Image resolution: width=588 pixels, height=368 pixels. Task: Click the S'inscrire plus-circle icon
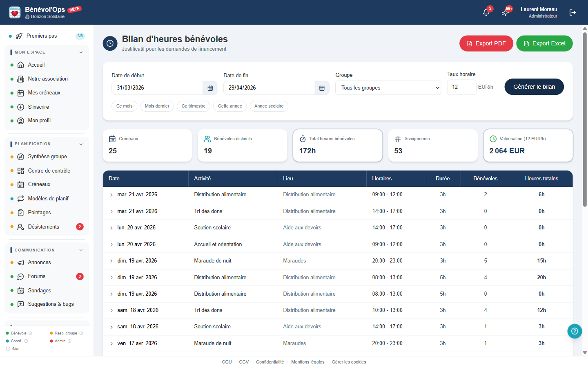pyautogui.click(x=21, y=107)
